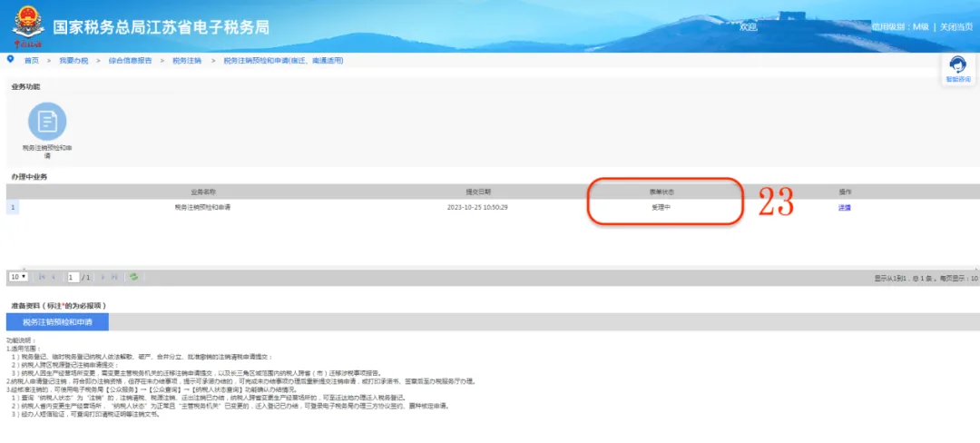Click the blue link in 操作 column
980x443 pixels.
845,208
